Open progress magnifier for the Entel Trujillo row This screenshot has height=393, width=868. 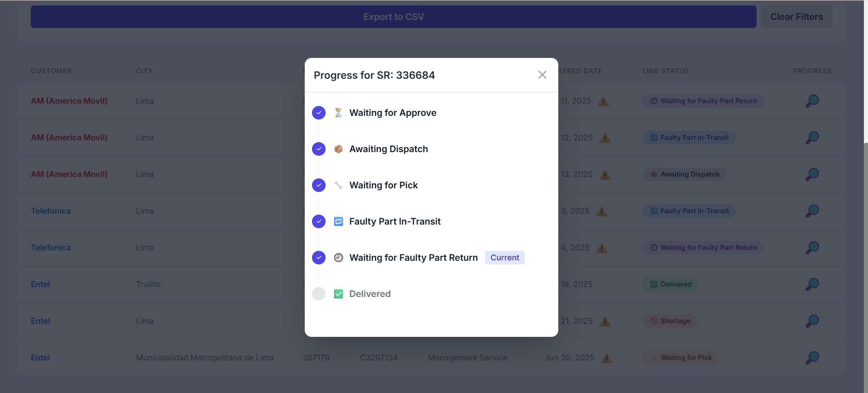click(812, 284)
